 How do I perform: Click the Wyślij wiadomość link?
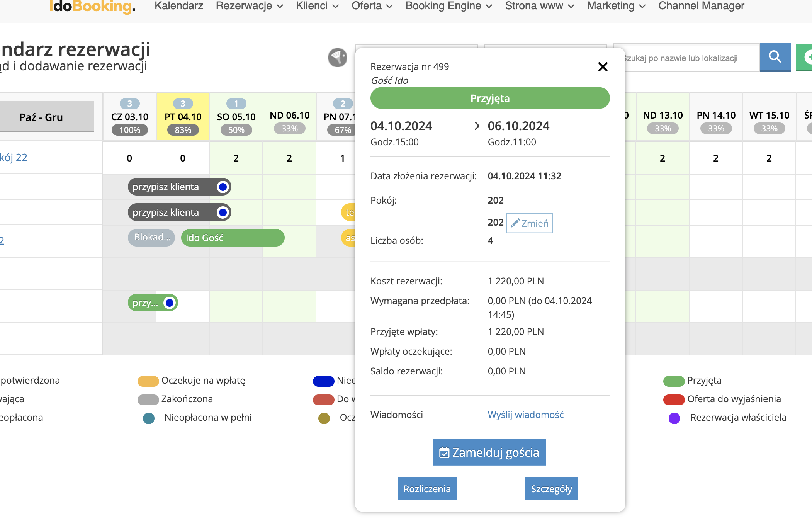(x=525, y=415)
